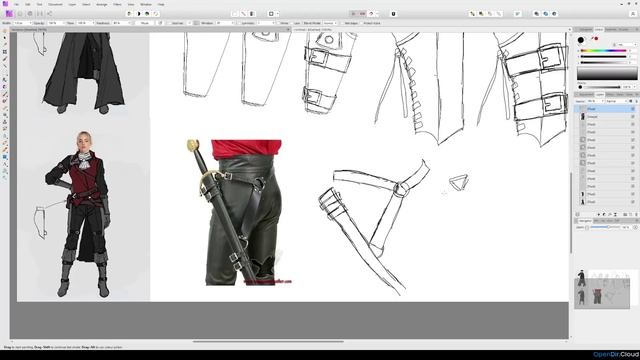Switch to the Histogram tab

point(586,29)
